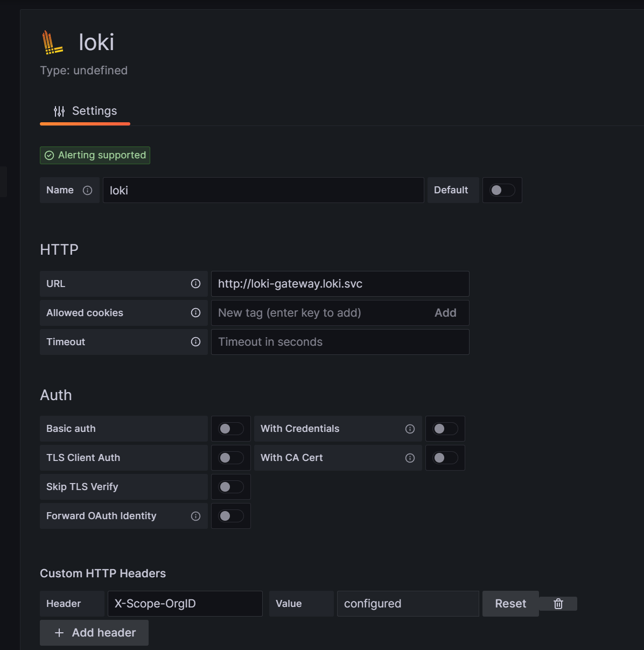
Task: Show info tooltip for Forward OAuth Identity
Action: coord(196,516)
